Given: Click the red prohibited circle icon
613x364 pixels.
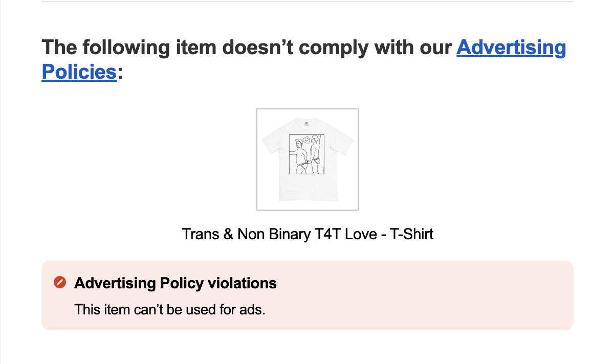Looking at the screenshot, I should point(60,282).
